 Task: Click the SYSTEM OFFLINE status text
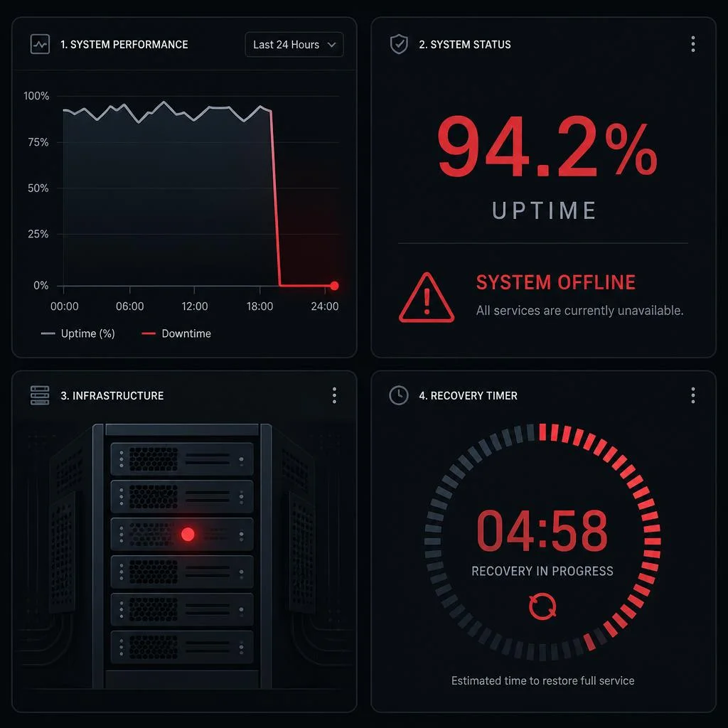pos(556,282)
